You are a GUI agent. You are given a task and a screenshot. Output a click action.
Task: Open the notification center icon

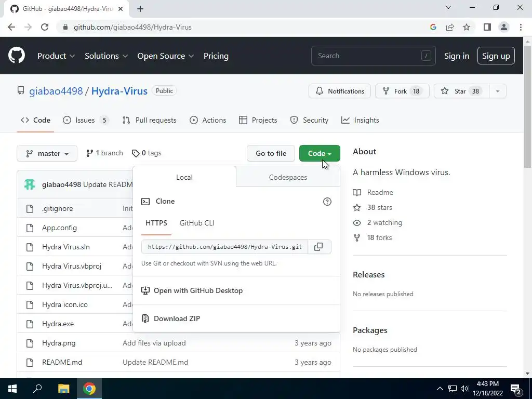tap(516, 389)
